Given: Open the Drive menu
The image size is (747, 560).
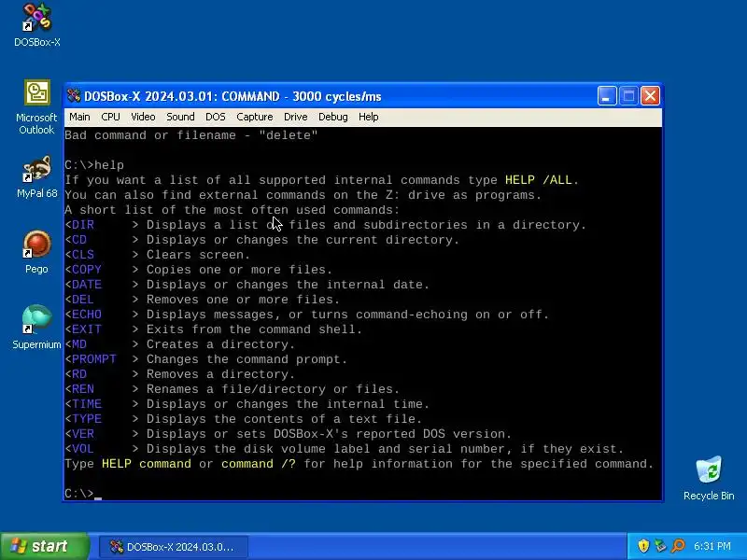Looking at the screenshot, I should tap(295, 117).
